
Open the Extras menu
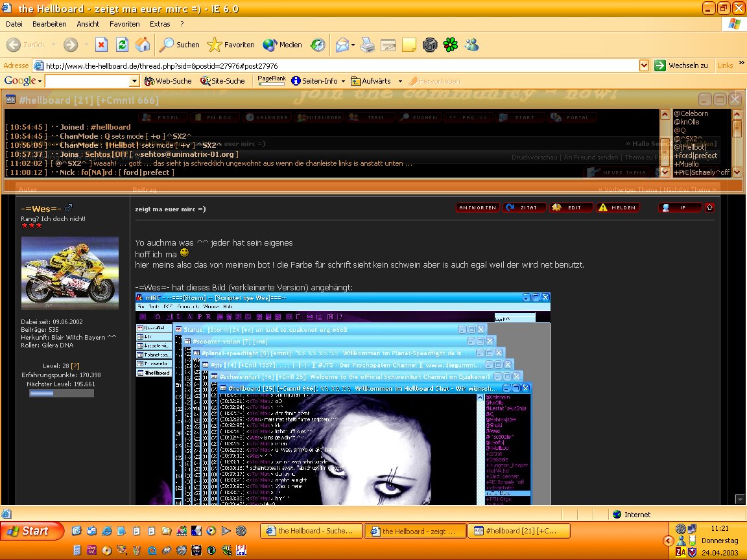tap(160, 24)
